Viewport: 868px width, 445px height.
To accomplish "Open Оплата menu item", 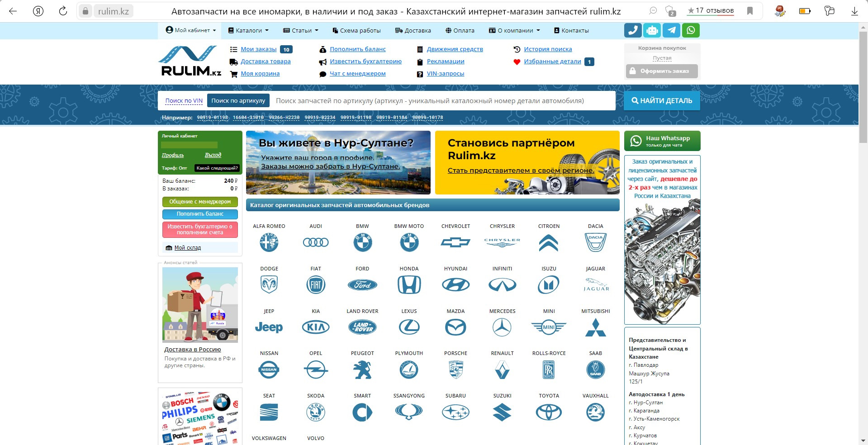I will pyautogui.click(x=460, y=30).
